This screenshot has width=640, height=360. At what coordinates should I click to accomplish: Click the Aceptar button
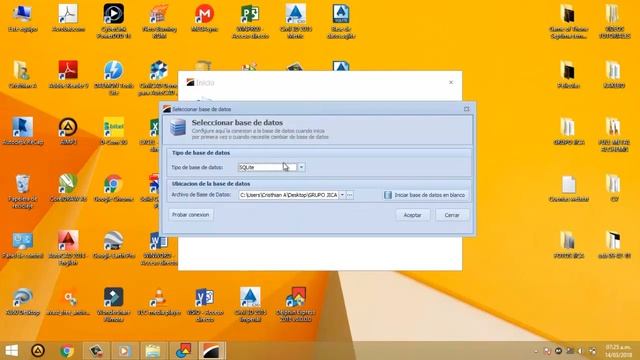pyautogui.click(x=412, y=215)
